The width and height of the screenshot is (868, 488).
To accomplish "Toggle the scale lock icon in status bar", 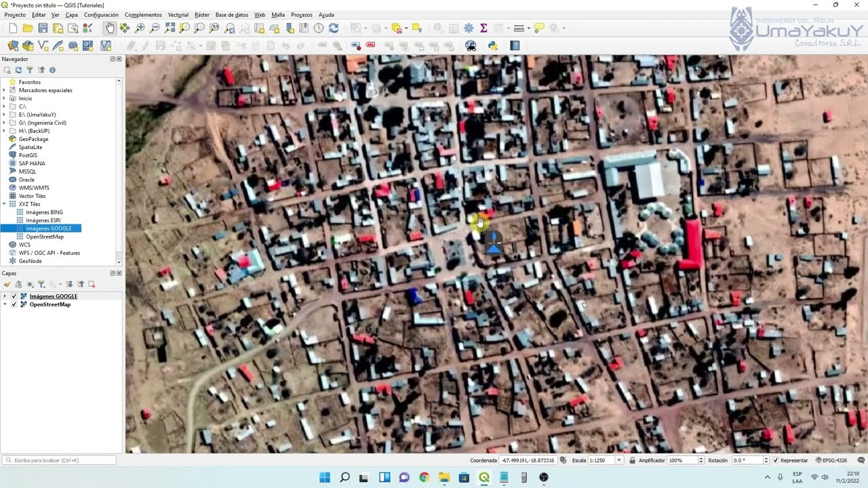I will click(632, 460).
